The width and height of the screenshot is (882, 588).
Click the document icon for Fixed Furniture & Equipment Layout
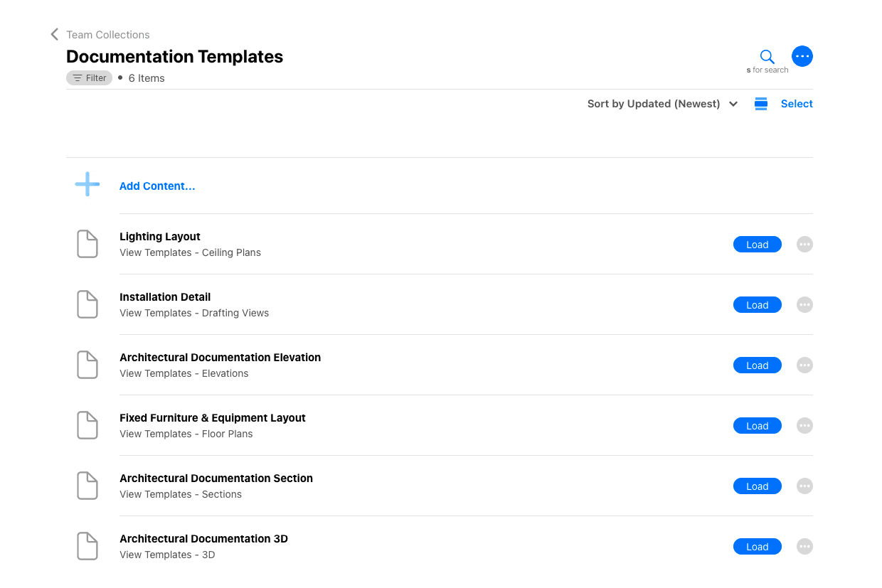point(87,425)
